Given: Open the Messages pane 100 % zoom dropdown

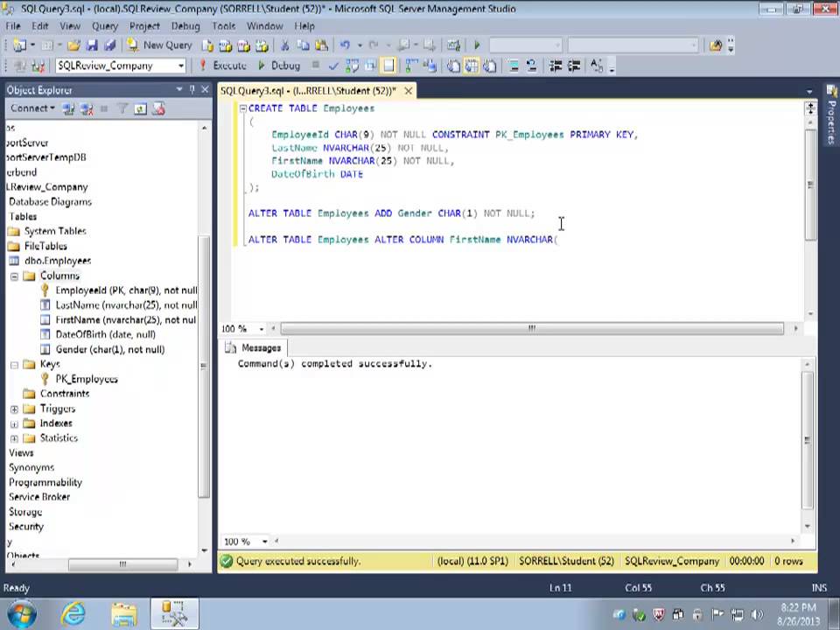Looking at the screenshot, I should (x=264, y=542).
